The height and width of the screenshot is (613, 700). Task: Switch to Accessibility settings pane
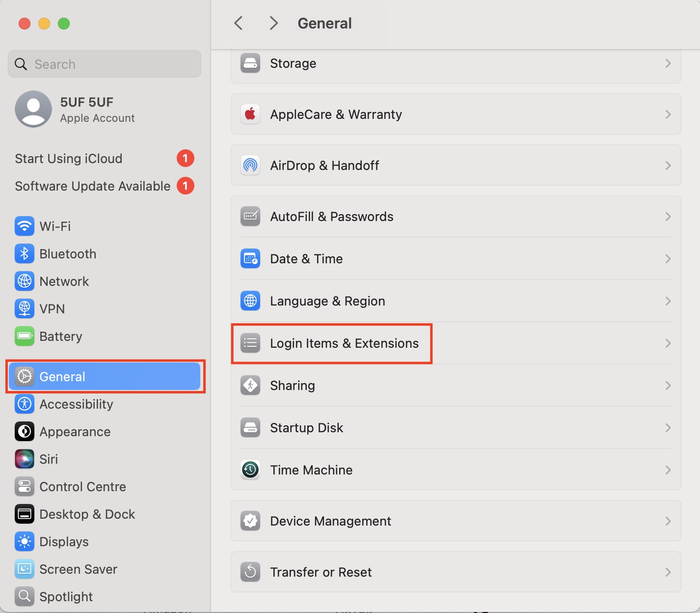[76, 404]
